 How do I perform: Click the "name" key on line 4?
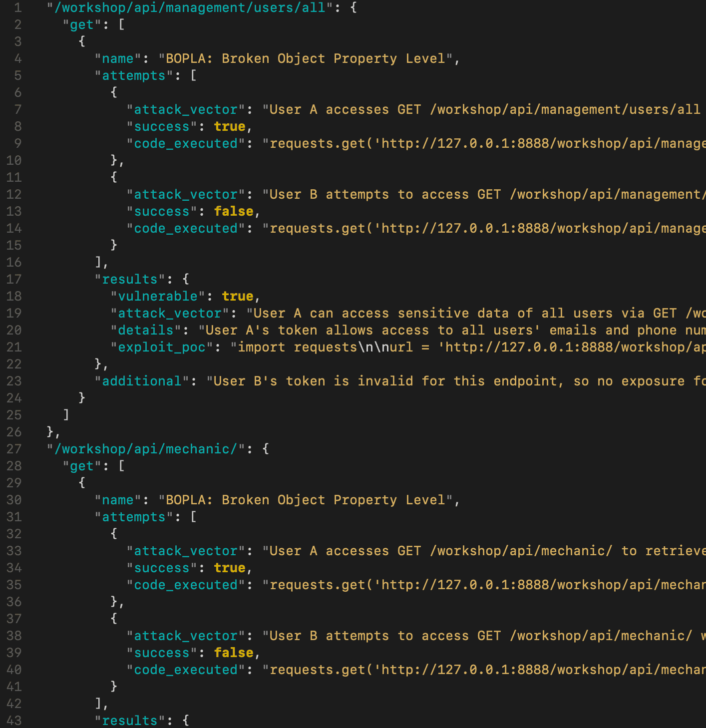(x=117, y=59)
